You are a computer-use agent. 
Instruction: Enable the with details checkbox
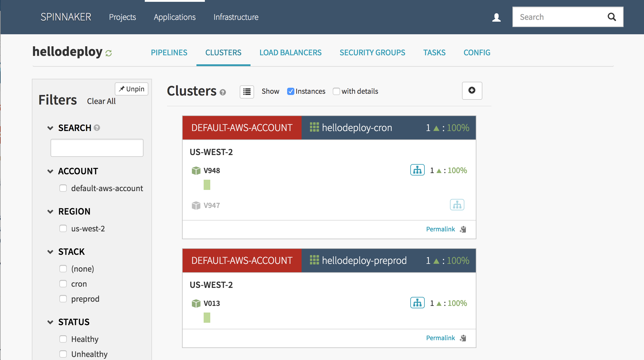(x=336, y=91)
